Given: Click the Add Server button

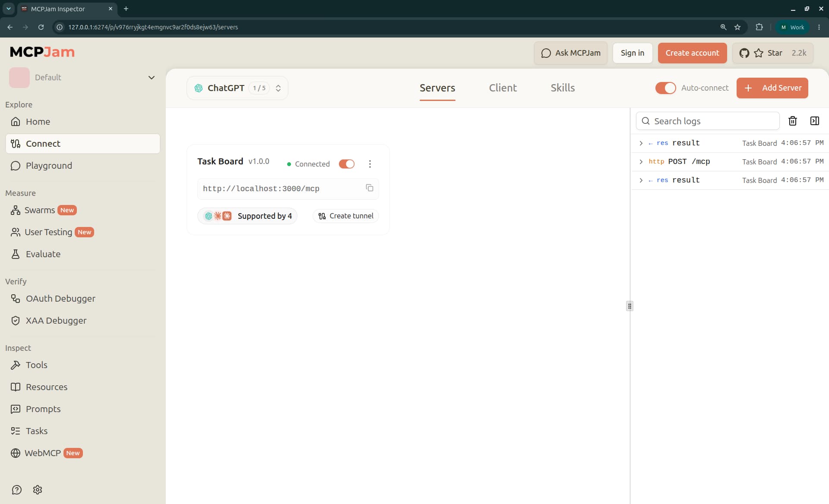Looking at the screenshot, I should coord(772,88).
